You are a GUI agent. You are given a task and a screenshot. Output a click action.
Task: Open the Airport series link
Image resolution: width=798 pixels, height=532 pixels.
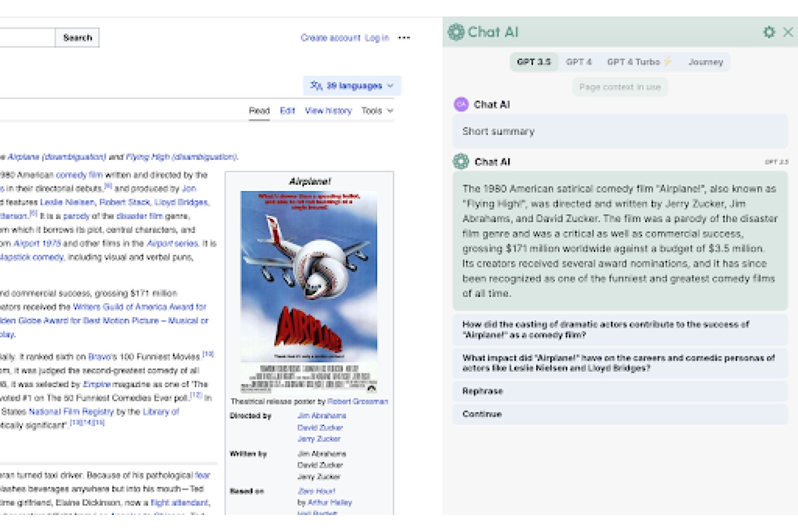pos(172,244)
